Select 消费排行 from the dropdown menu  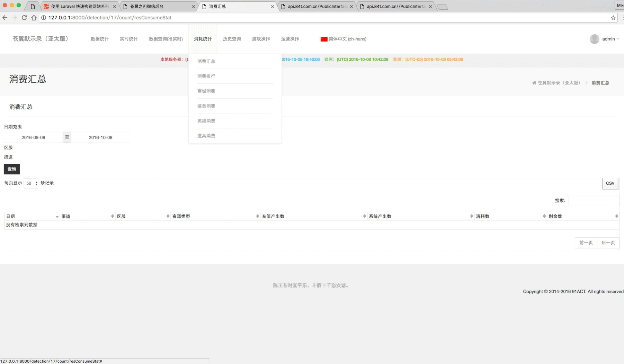point(206,76)
